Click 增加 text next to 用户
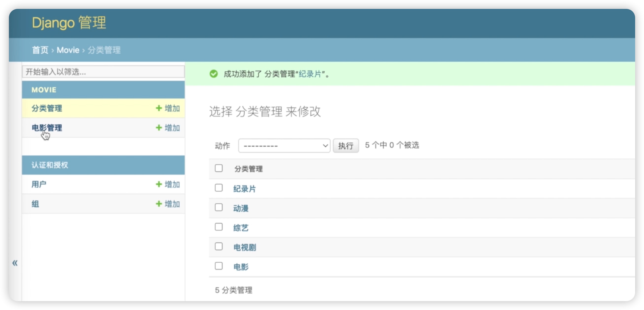Screen dimensions: 644x310 (x=172, y=184)
